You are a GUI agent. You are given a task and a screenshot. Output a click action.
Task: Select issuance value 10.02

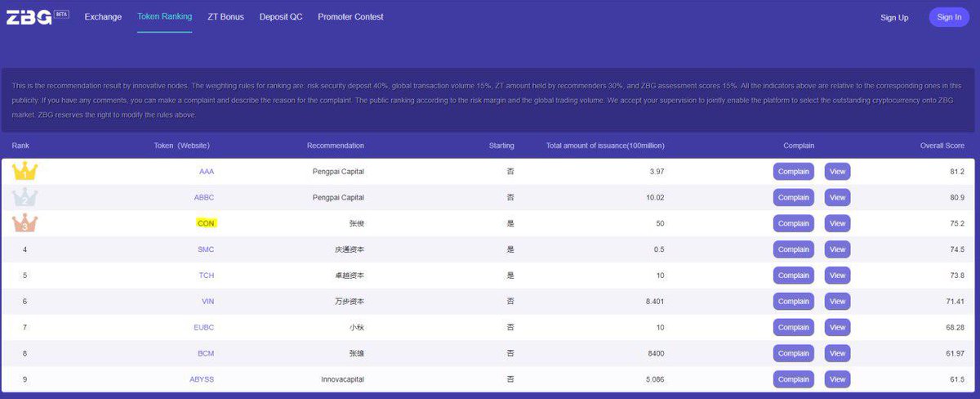click(656, 197)
